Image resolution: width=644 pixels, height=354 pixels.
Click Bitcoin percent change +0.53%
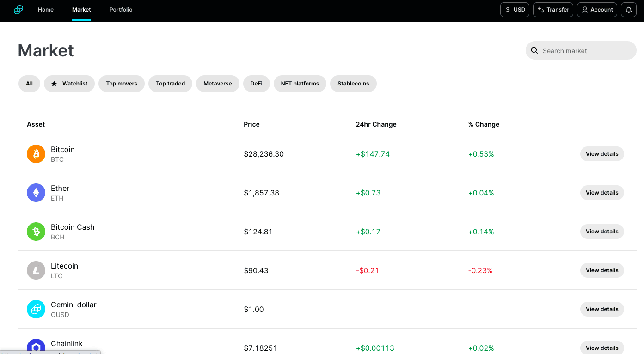481,154
